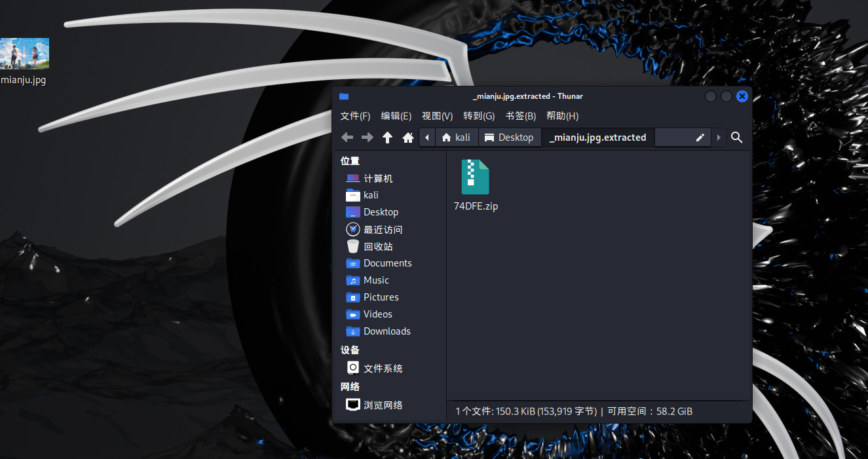The height and width of the screenshot is (459, 868).
Task: Go back with the left arrow button
Action: point(347,138)
